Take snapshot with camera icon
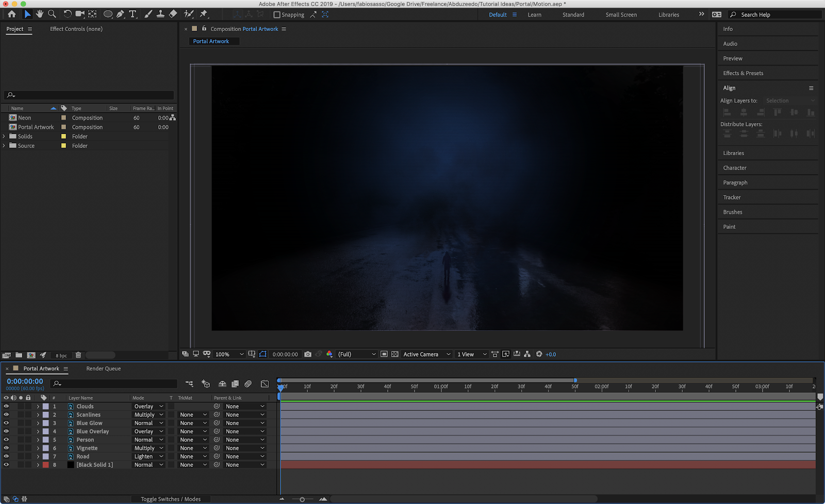This screenshot has height=504, width=825. [308, 355]
